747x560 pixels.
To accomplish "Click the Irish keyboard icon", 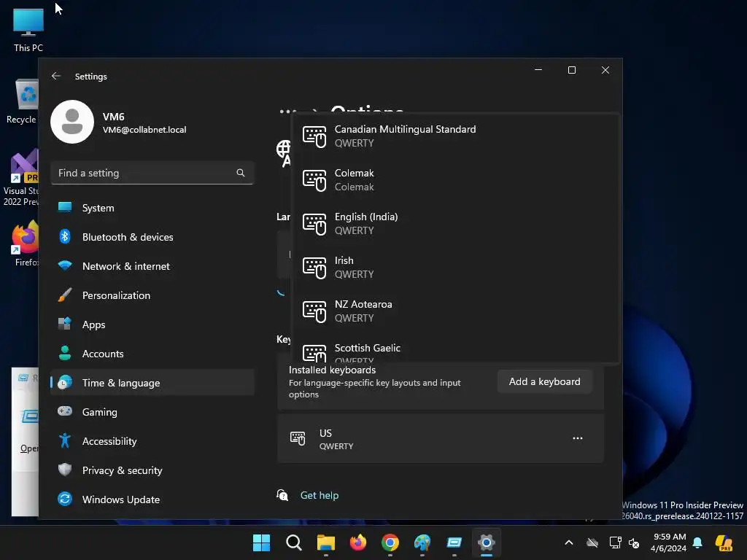I will pyautogui.click(x=314, y=268).
